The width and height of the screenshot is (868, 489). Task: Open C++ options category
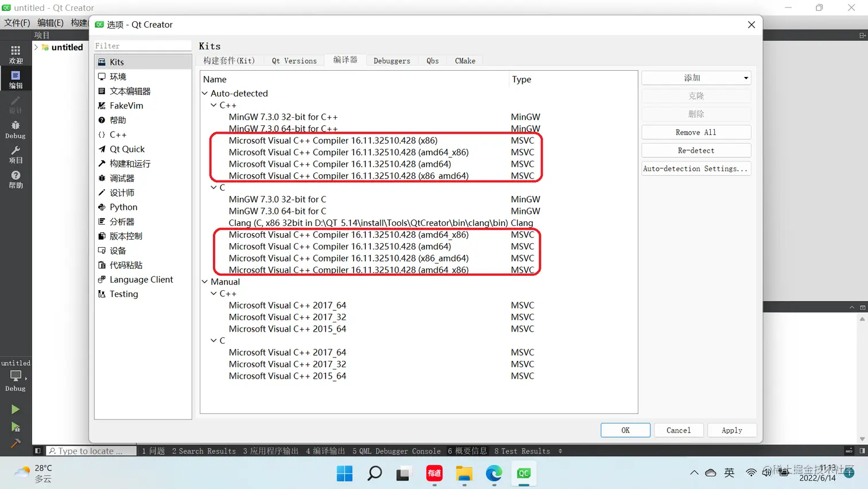pyautogui.click(x=143, y=134)
